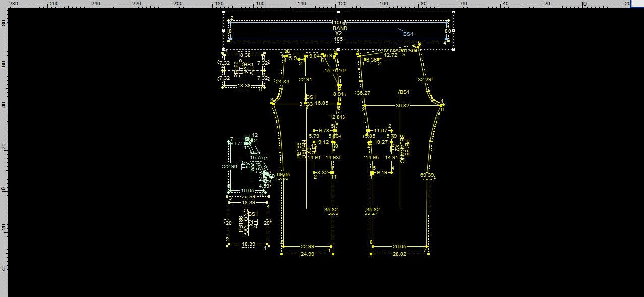Click the bottom-right selection handle of BAND piece
The height and width of the screenshot is (297, 644).
click(454, 49)
